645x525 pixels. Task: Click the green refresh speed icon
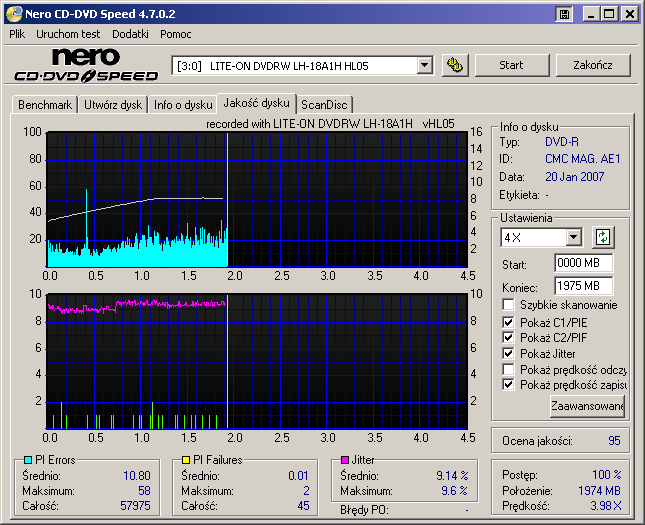point(603,237)
